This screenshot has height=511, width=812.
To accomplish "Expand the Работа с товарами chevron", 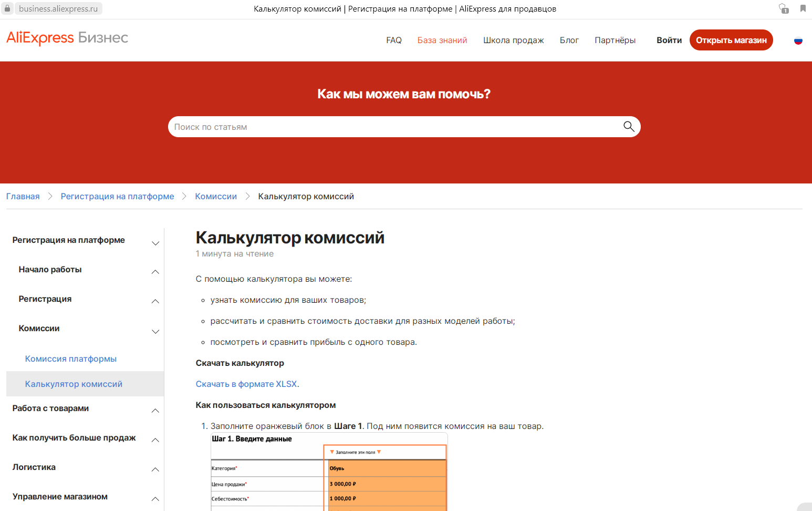I will pos(155,411).
